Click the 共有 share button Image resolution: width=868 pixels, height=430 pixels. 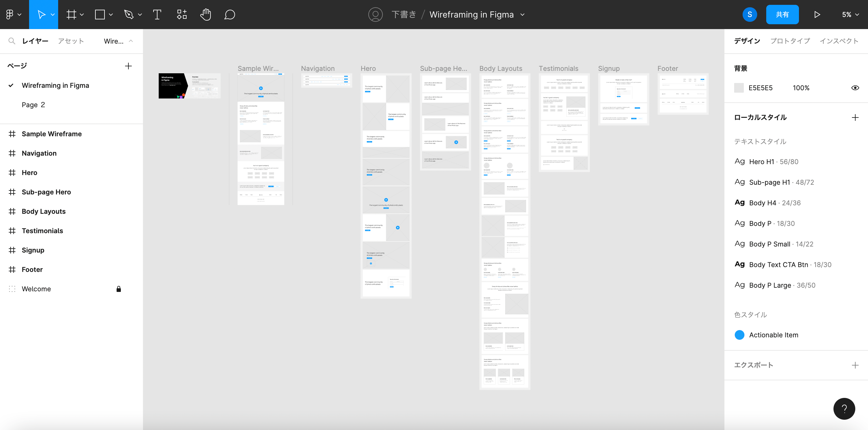click(783, 15)
